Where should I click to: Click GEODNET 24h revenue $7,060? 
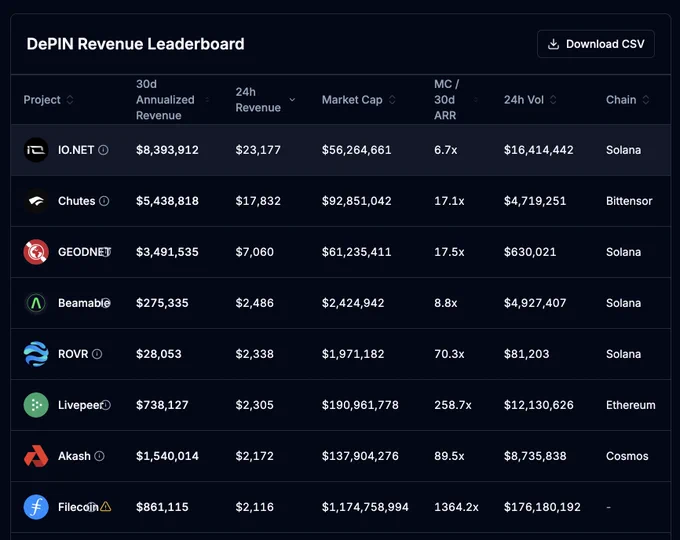(x=255, y=252)
